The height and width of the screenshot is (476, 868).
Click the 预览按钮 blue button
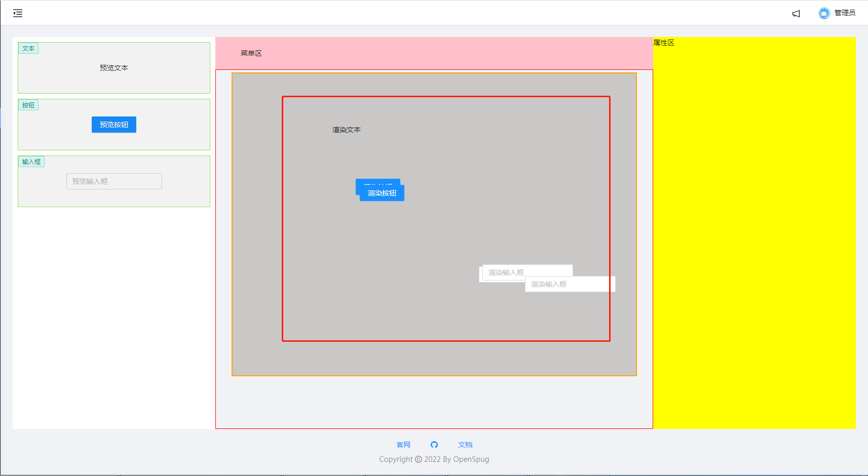click(x=114, y=125)
